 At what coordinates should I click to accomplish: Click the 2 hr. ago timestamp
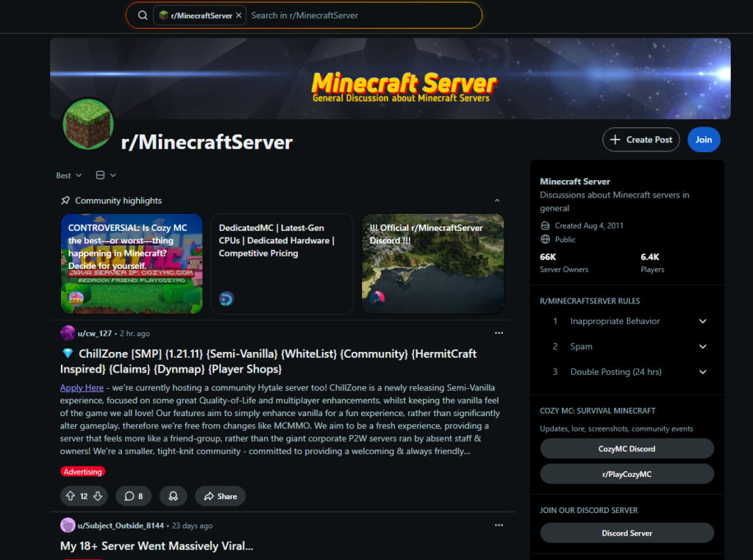click(135, 334)
